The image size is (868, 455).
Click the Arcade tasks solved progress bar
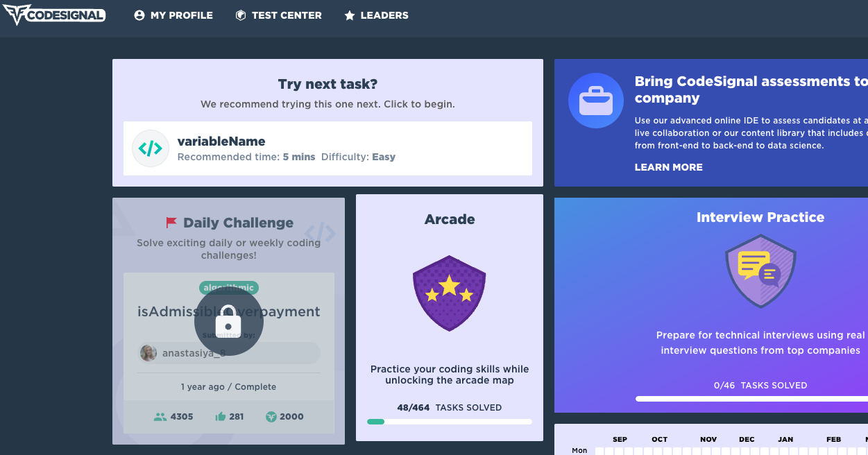tap(450, 421)
